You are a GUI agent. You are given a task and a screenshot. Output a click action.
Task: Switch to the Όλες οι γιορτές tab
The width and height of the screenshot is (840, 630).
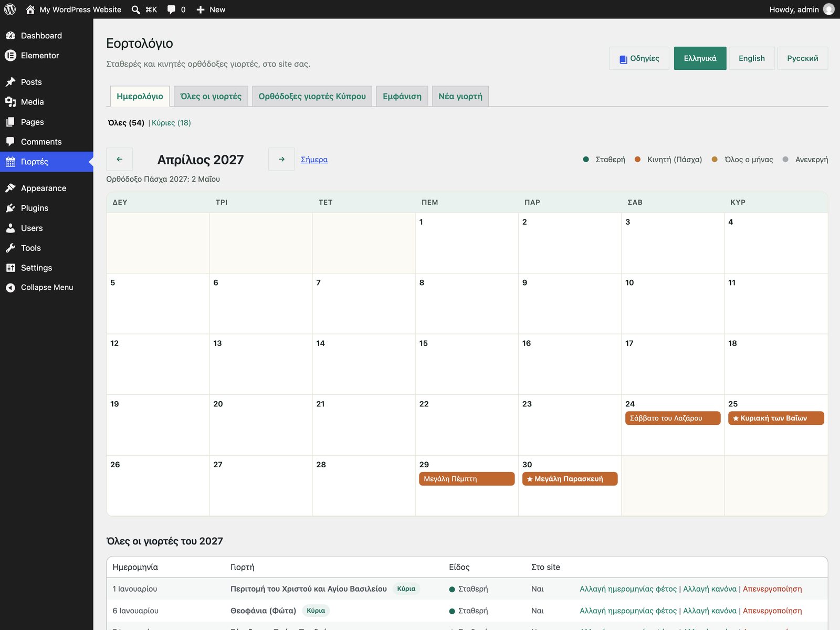click(x=211, y=96)
